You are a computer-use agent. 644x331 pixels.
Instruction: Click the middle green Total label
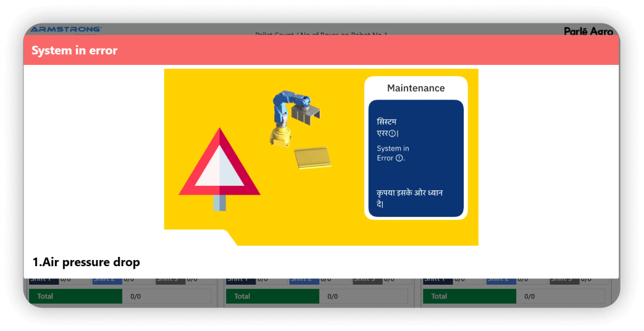coord(272,296)
